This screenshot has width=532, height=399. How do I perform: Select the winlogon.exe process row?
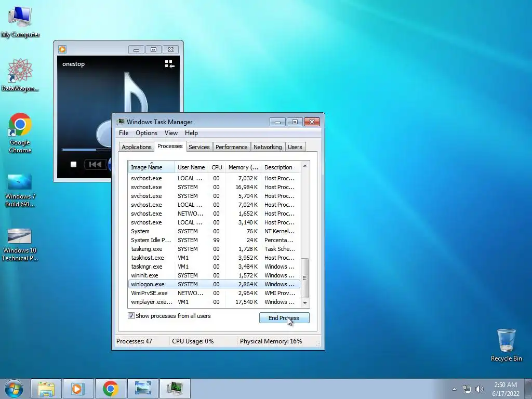click(214, 284)
